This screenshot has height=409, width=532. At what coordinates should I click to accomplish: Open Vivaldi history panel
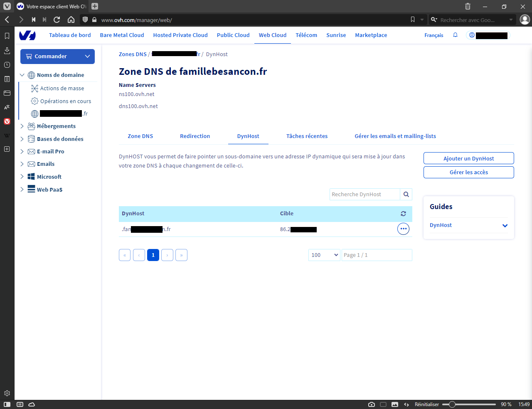click(7, 65)
